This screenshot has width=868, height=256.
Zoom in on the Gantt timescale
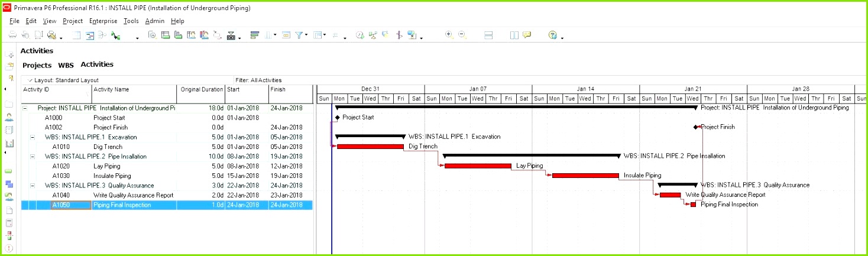coord(449,35)
